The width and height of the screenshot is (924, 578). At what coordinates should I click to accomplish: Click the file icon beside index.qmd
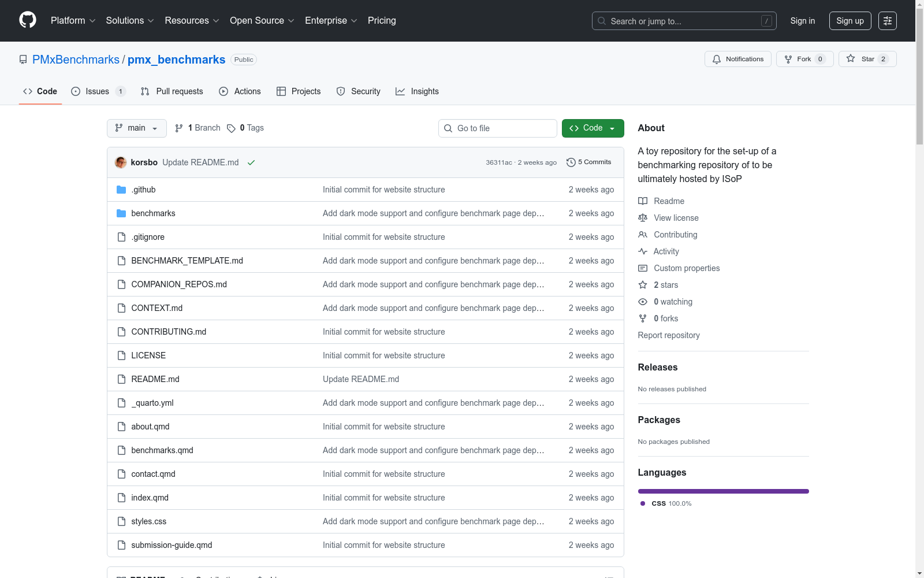click(x=121, y=498)
